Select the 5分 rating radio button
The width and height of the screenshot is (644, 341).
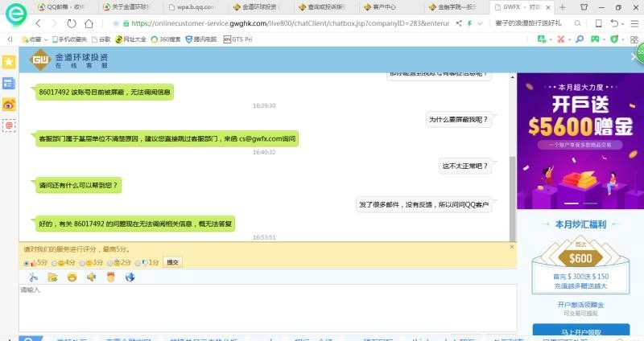click(x=27, y=262)
